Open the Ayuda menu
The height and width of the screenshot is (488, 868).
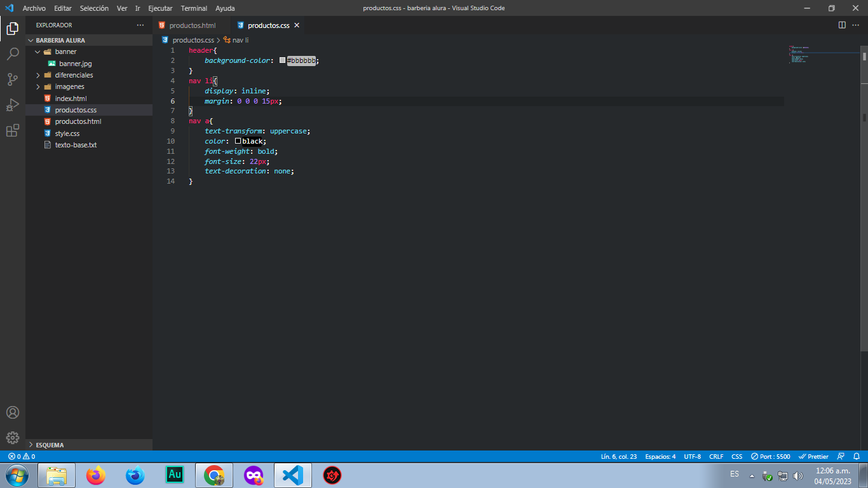225,8
